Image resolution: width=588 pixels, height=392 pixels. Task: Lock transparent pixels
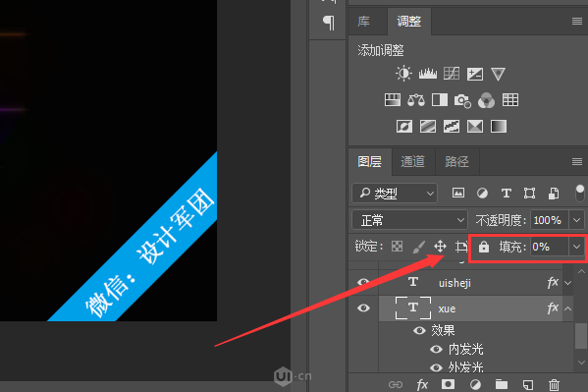[x=397, y=247]
